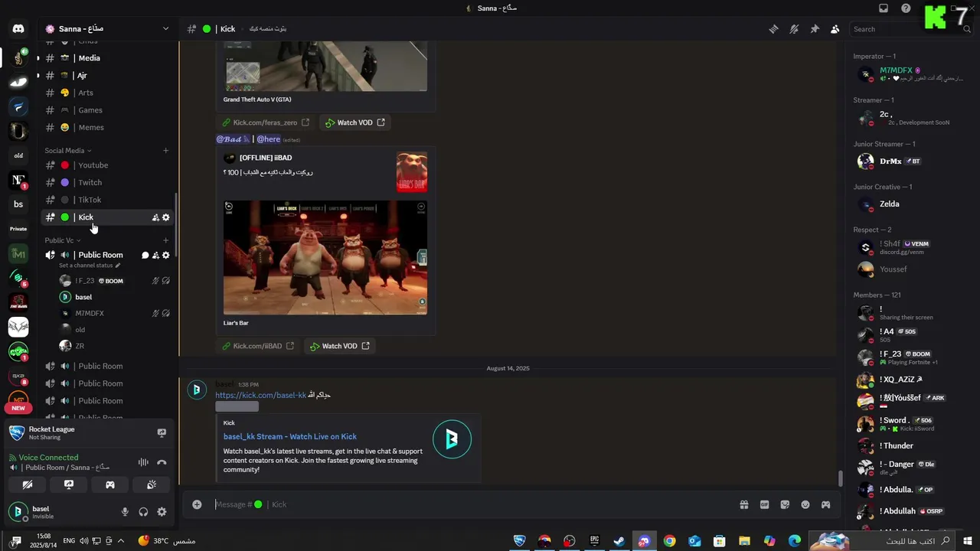Viewport: 980px width, 551px height.
Task: Open https://kick.com/basel-kk link
Action: coord(260,395)
